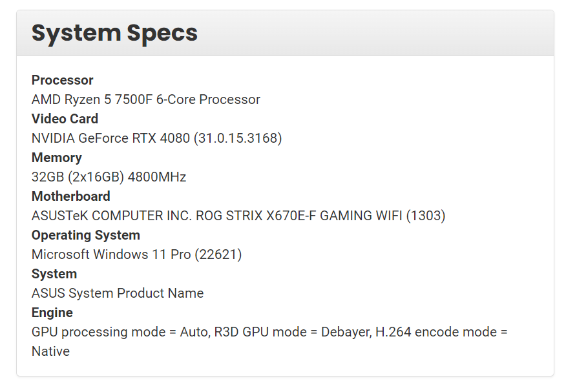Click the ASUS System Product Name text
The width and height of the screenshot is (566, 392).
click(118, 293)
